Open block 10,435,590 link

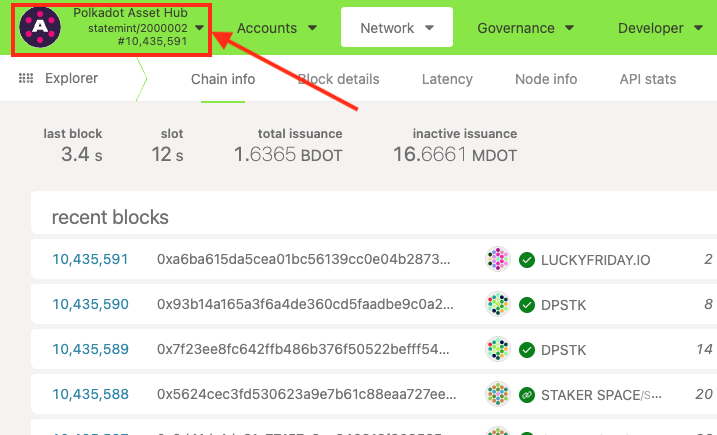tap(90, 304)
